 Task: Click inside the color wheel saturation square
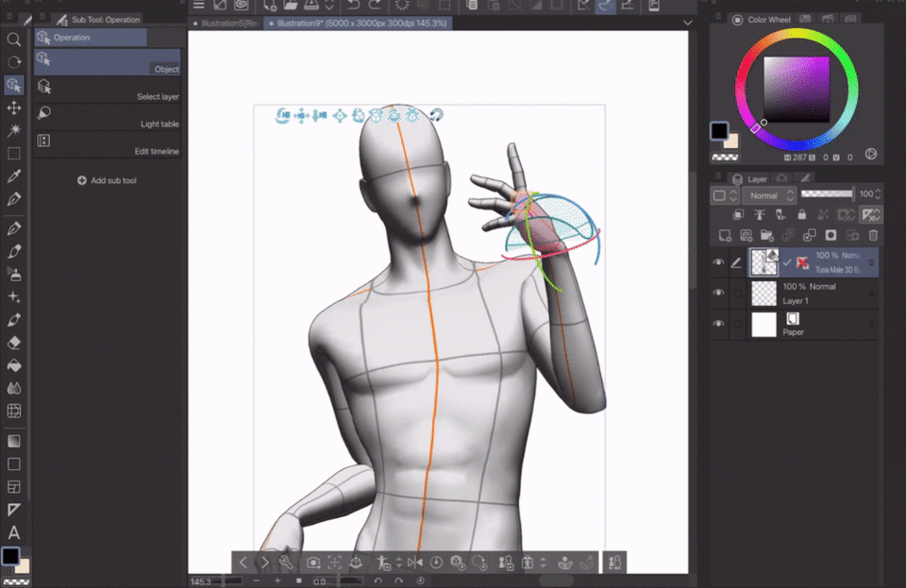point(797,89)
